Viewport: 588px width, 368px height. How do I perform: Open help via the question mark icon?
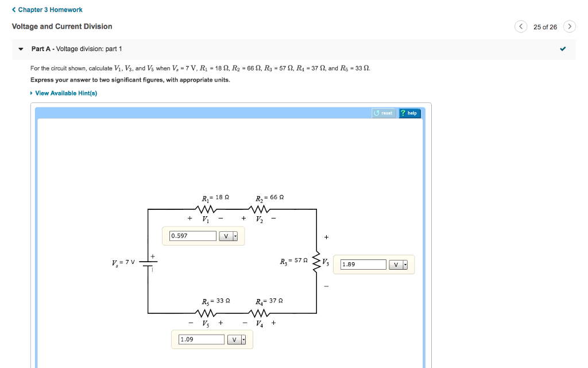tap(404, 113)
